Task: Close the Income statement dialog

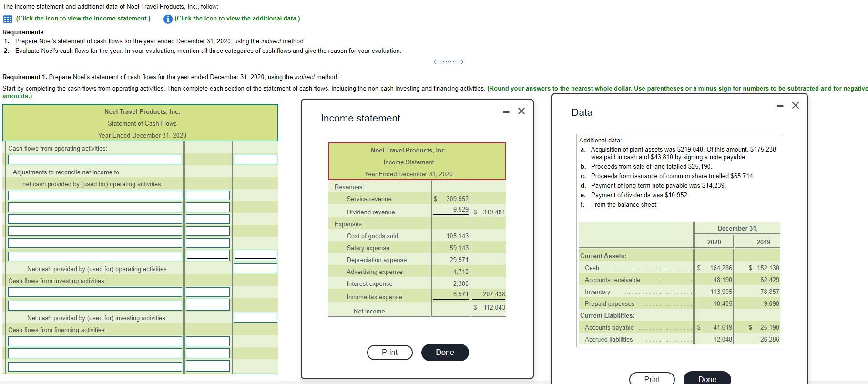Action: pos(521,111)
